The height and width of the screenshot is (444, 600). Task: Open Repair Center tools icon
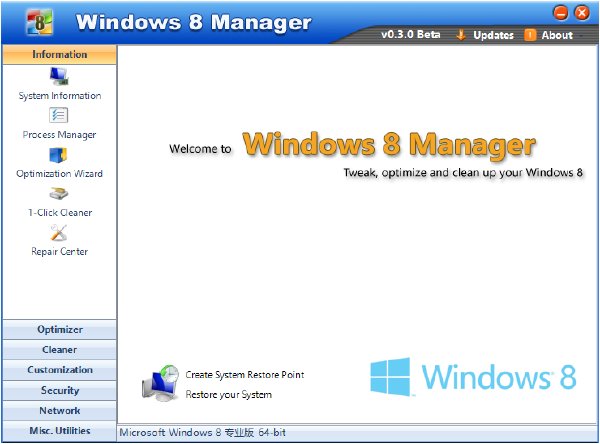pos(59,233)
